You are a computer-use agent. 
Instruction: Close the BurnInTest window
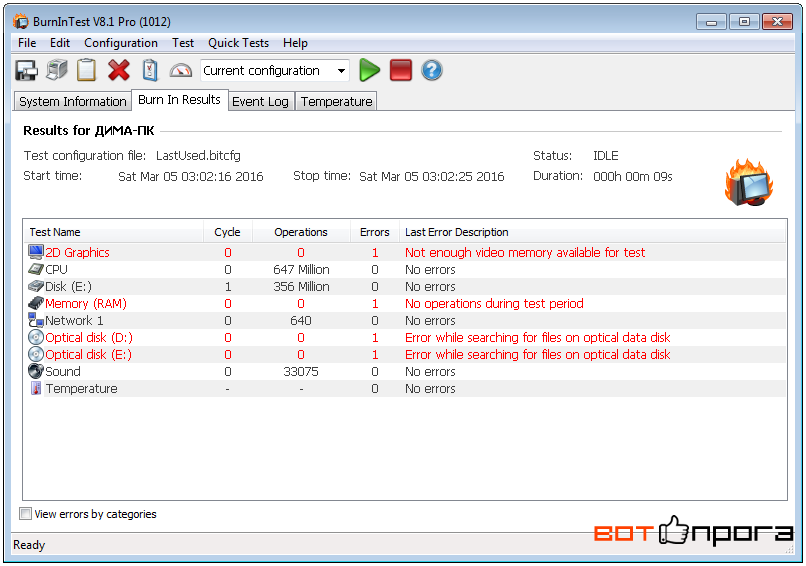(777, 22)
